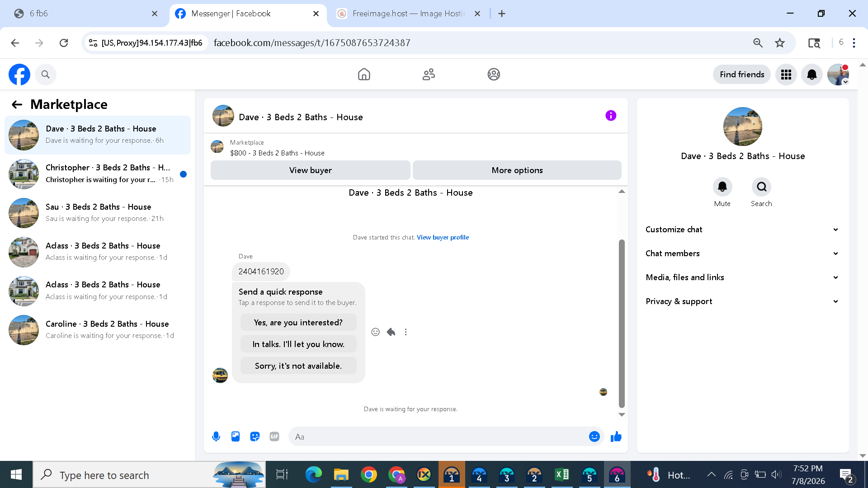868x488 pixels.
Task: Navigate back in the browser
Action: [15, 43]
